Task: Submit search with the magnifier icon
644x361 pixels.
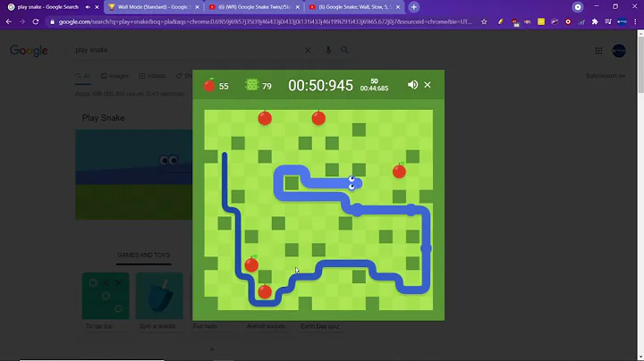Action: [x=344, y=50]
